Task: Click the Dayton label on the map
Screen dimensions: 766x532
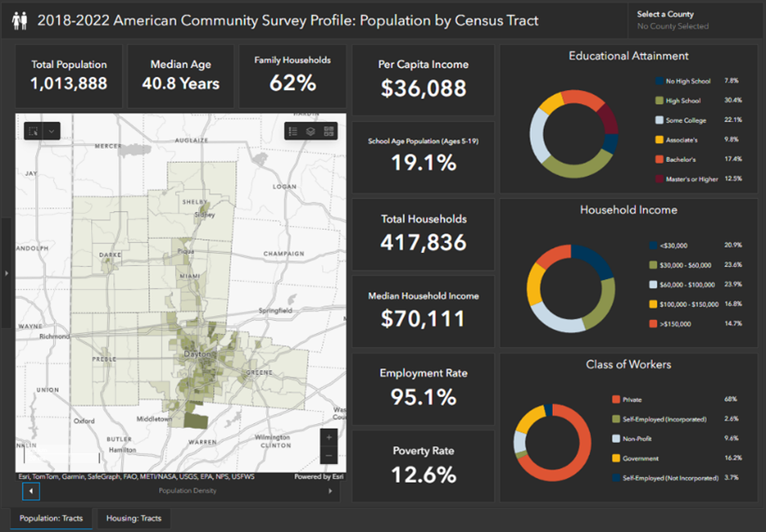Action: (x=197, y=353)
